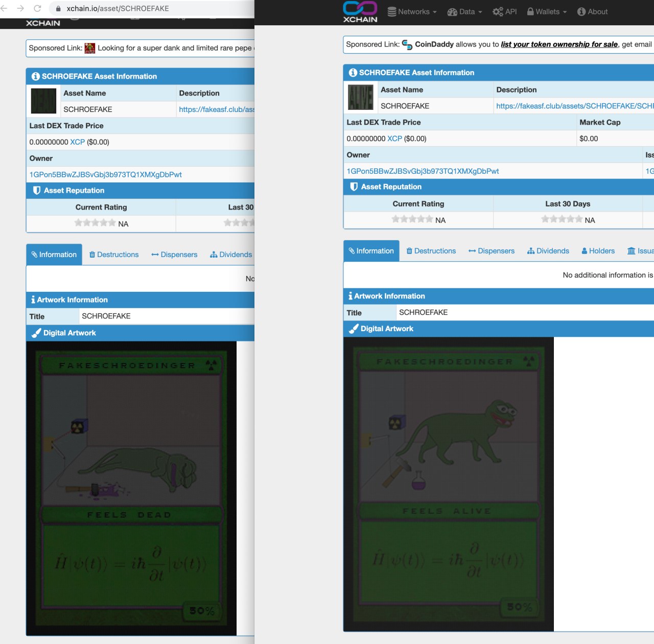Click the 'Market Cap' column header
Viewport: 654px width, 644px height.
[x=600, y=122]
